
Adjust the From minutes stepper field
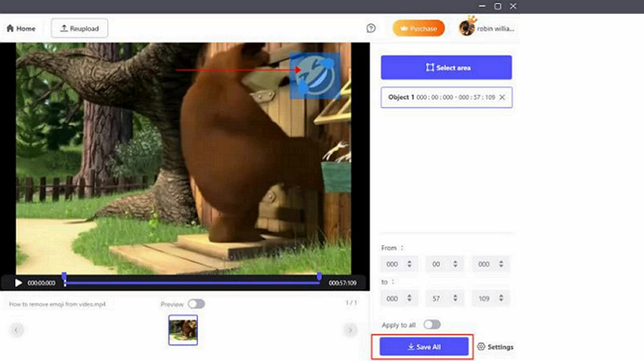coord(444,264)
